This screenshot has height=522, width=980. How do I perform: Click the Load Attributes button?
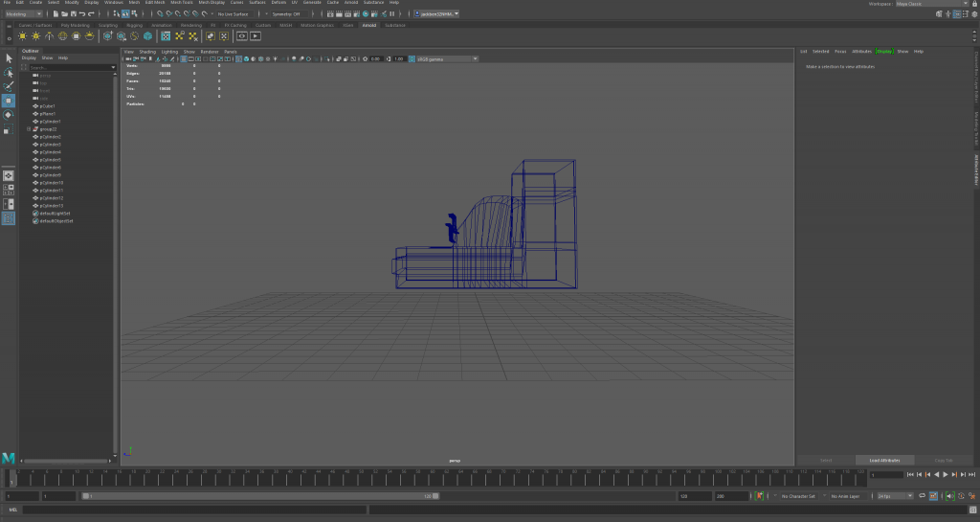tap(885, 460)
